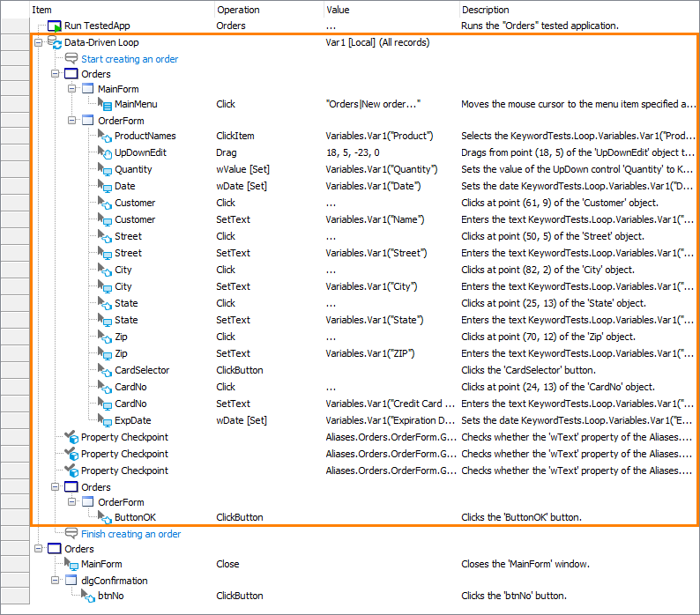Screen dimensions: 700x615
Task: Click the Customer SetText operation icon
Action: pos(105,219)
